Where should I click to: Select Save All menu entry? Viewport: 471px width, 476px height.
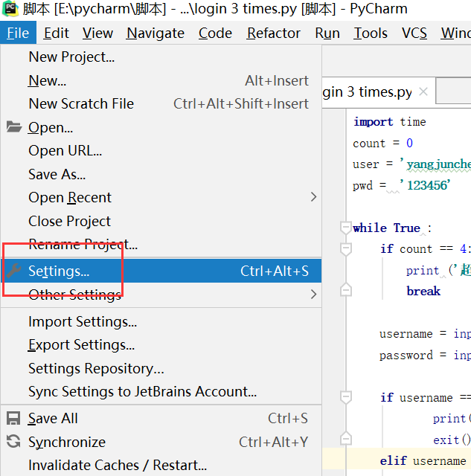[161, 418]
